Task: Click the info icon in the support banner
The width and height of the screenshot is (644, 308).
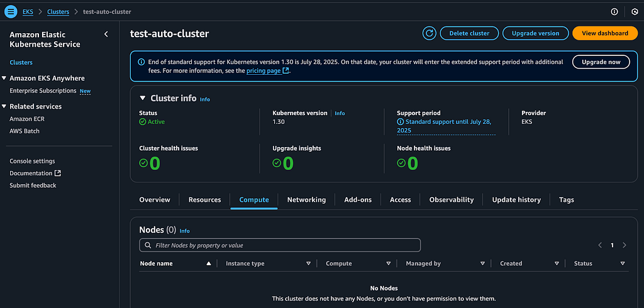Action: pos(142,62)
